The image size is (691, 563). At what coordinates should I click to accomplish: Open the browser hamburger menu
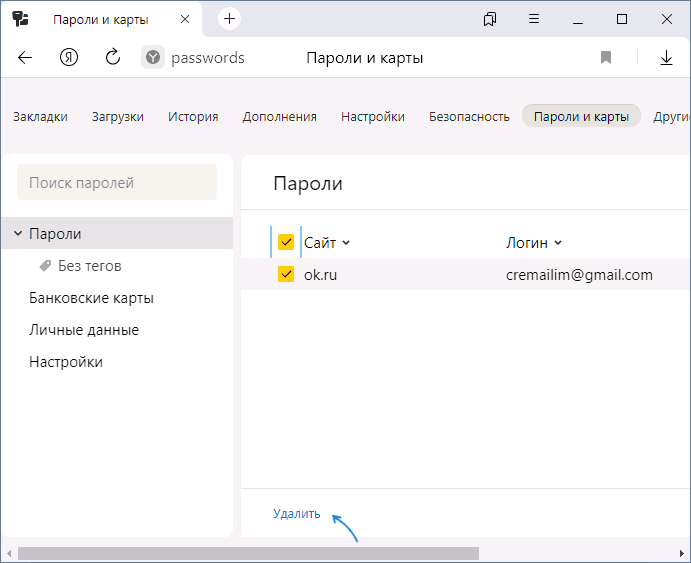click(x=534, y=19)
